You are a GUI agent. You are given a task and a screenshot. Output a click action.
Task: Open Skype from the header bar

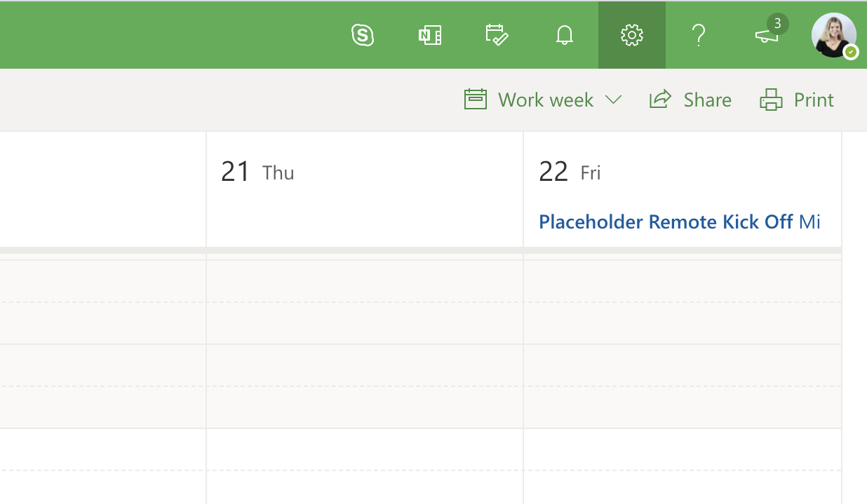(362, 35)
